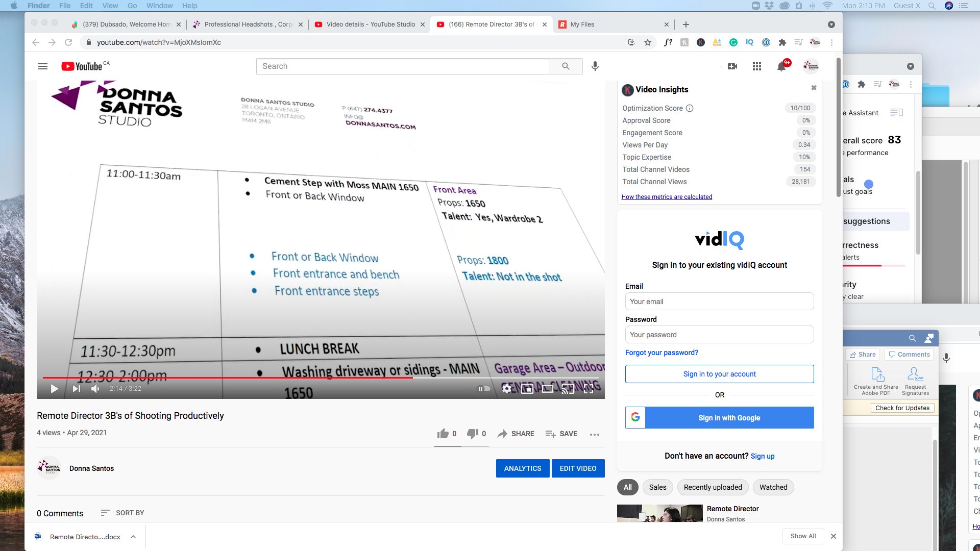Viewport: 980px width, 551px height.
Task: Switch to Dubsado Welcome Home tab
Action: [127, 24]
